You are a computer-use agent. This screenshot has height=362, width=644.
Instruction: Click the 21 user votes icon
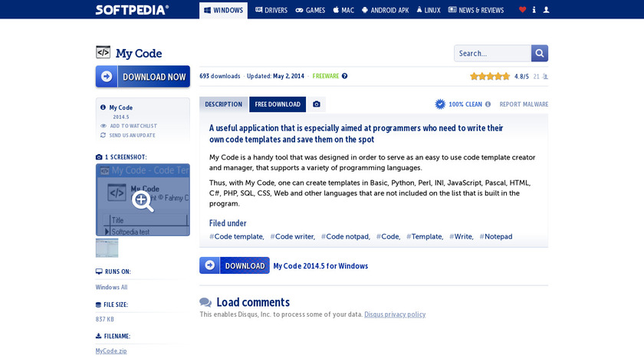pos(545,77)
